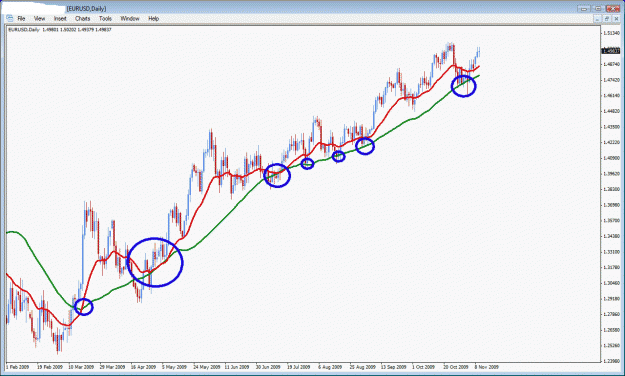Click the 8 Nov 2009 date label
Viewport: 625px width, 376px height.
tap(487, 367)
